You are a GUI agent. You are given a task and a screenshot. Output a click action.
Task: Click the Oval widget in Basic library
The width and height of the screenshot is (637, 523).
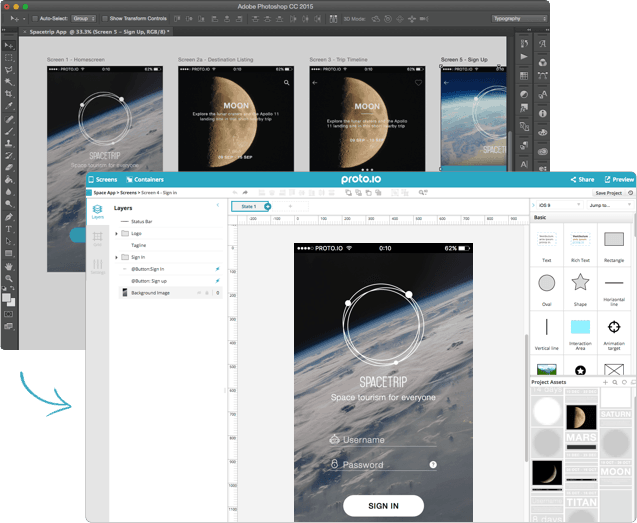pyautogui.click(x=546, y=289)
